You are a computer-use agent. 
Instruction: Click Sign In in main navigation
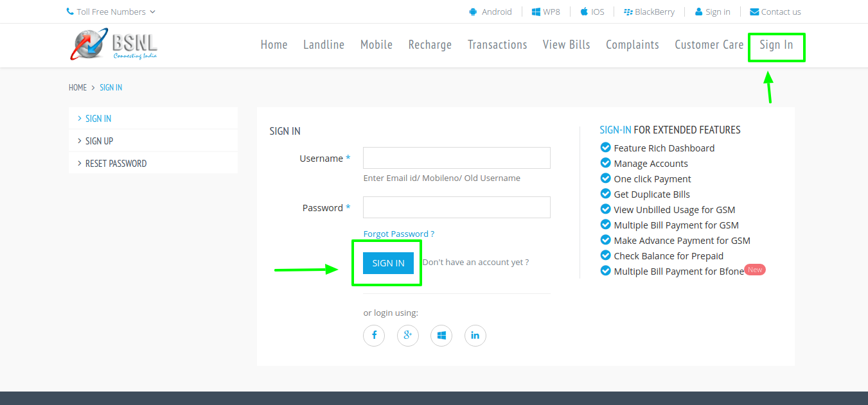coord(776,45)
